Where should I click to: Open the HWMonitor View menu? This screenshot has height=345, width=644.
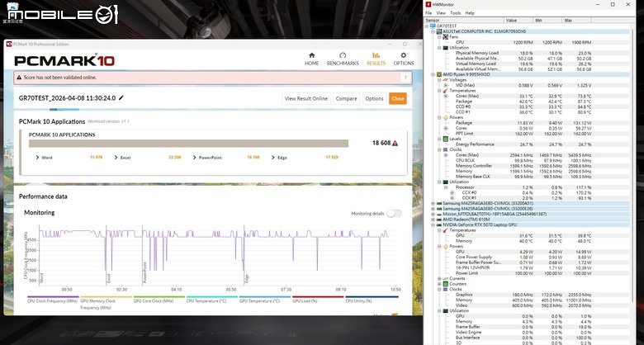tap(441, 13)
